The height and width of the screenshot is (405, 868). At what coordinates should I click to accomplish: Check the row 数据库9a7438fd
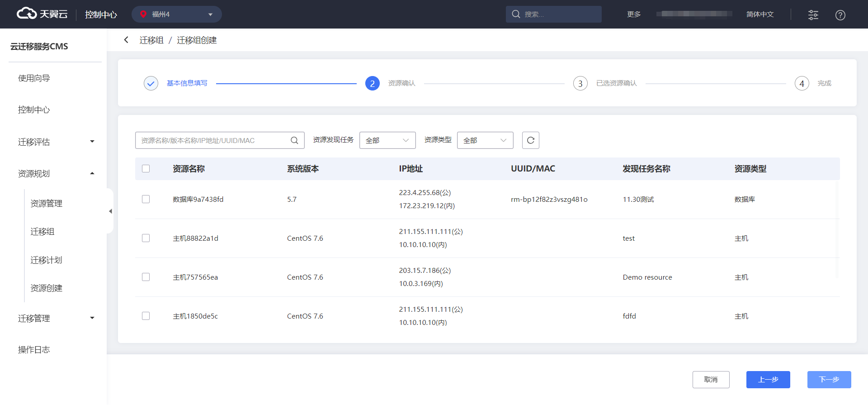pos(146,199)
